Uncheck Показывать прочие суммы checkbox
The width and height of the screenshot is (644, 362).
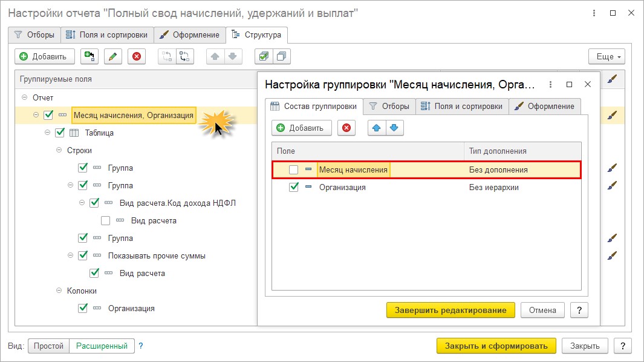click(x=83, y=255)
